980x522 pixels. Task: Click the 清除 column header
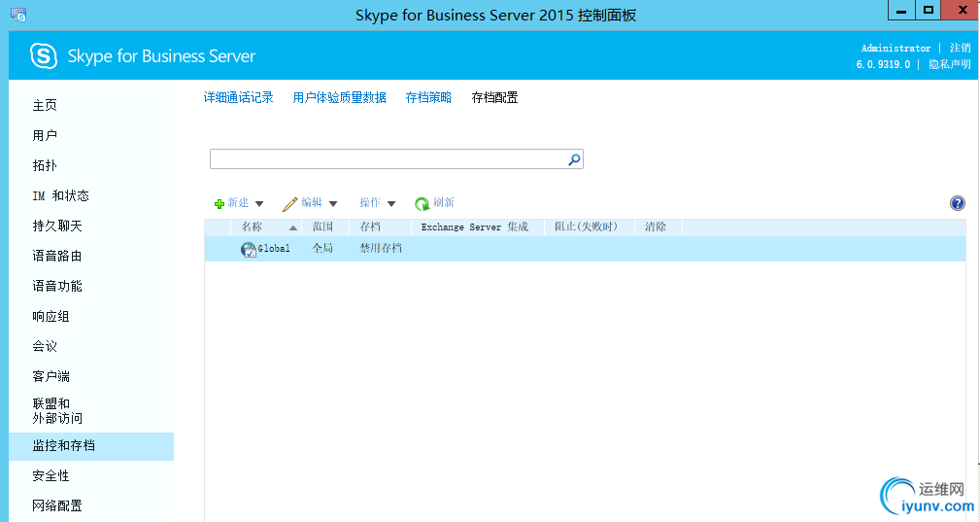click(x=655, y=226)
